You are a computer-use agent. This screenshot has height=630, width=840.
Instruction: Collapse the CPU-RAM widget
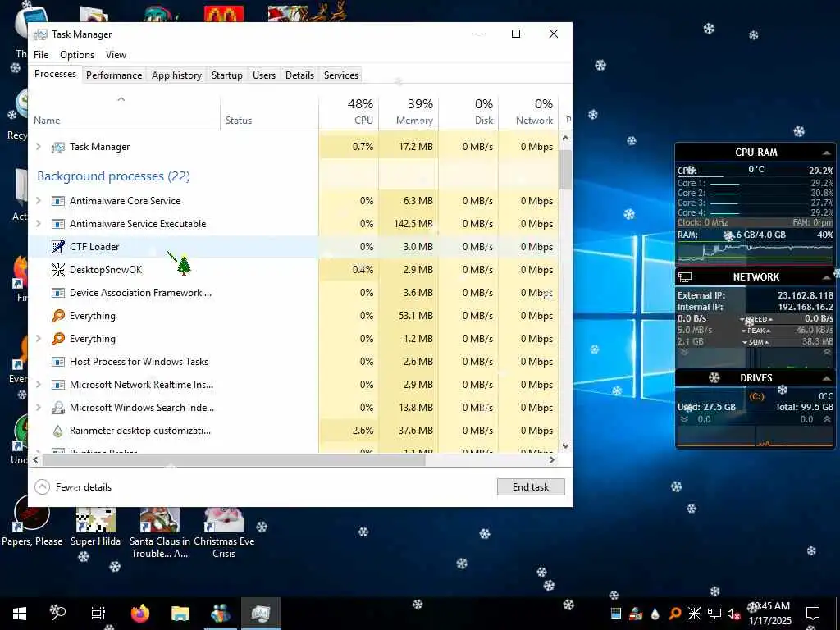pyautogui.click(x=827, y=153)
